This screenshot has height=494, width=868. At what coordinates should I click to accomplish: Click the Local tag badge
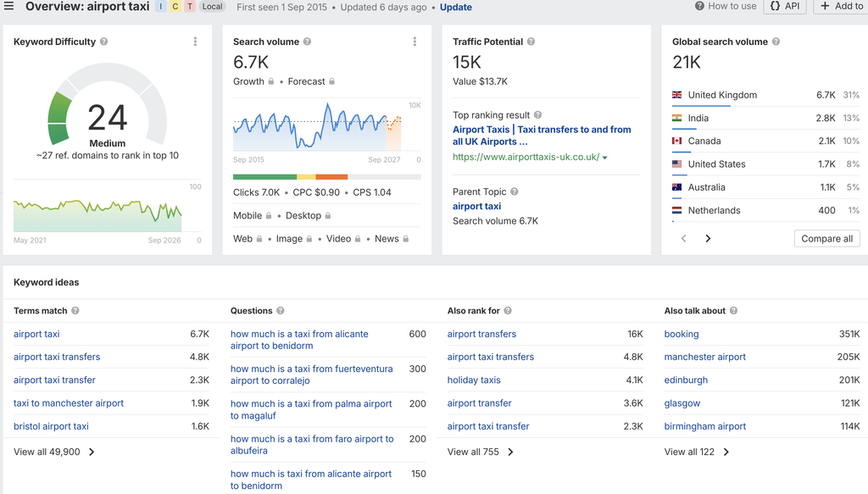tap(213, 7)
